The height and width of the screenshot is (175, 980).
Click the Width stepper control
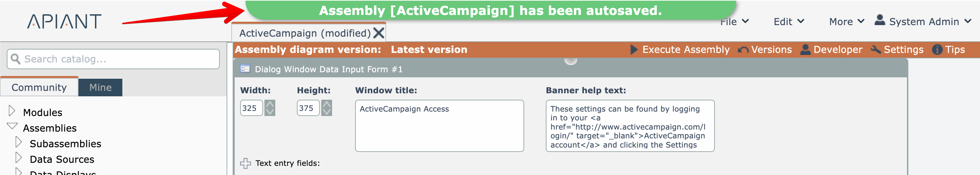click(x=270, y=108)
